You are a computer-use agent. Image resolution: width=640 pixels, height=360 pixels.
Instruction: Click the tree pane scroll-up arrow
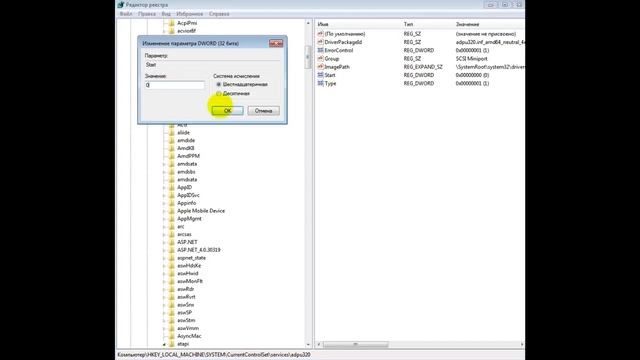click(x=308, y=23)
